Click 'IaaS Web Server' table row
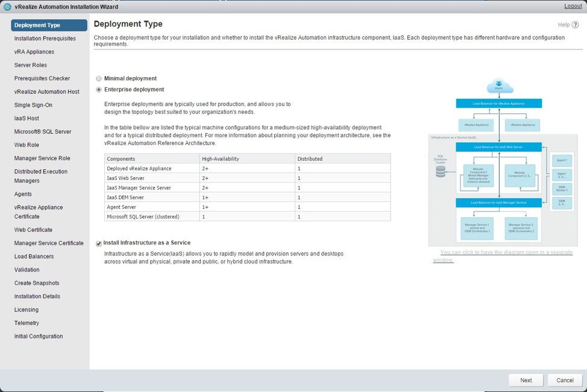Image resolution: width=587 pixels, height=392 pixels. click(x=248, y=178)
